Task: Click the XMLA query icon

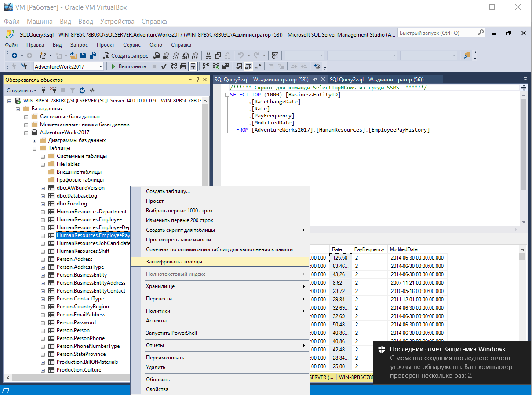Action: tap(186, 55)
